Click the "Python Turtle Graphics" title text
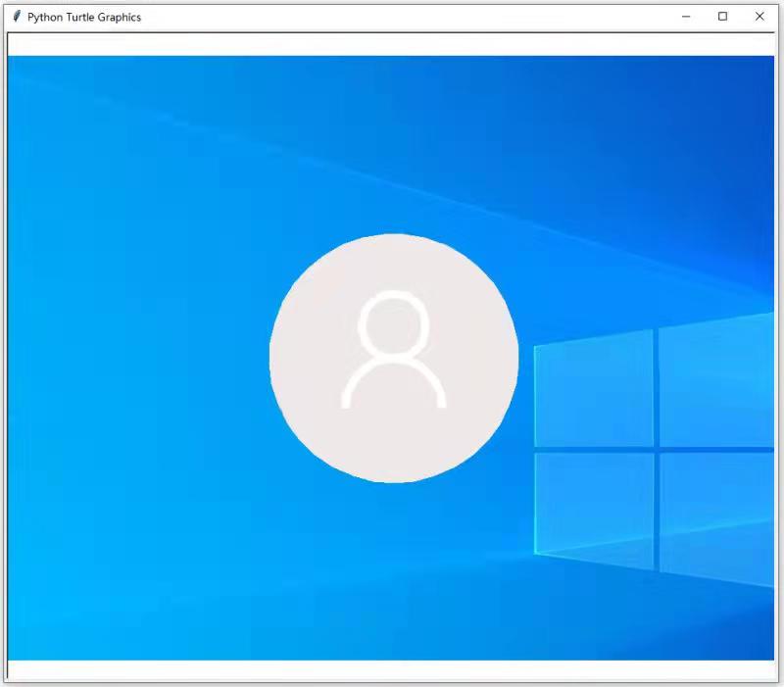 [84, 18]
